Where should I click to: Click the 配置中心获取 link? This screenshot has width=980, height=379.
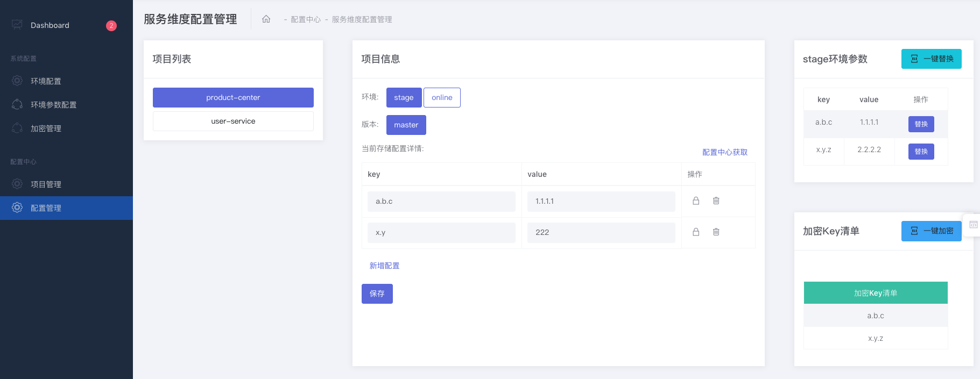coord(724,152)
